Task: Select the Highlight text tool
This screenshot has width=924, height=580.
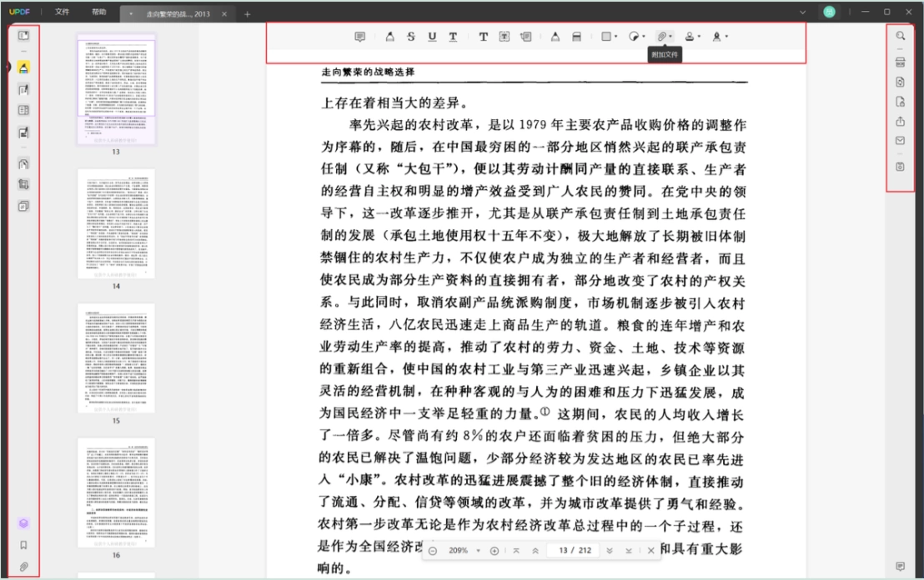Action: pyautogui.click(x=390, y=37)
